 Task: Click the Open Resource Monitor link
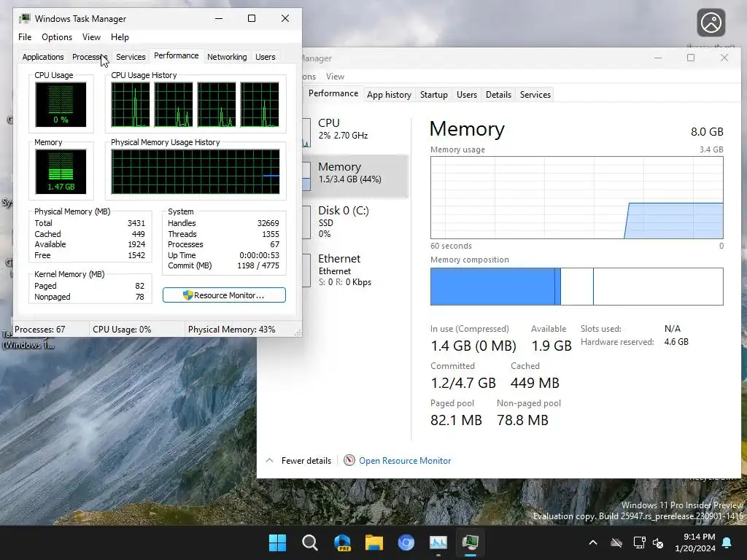click(x=404, y=461)
